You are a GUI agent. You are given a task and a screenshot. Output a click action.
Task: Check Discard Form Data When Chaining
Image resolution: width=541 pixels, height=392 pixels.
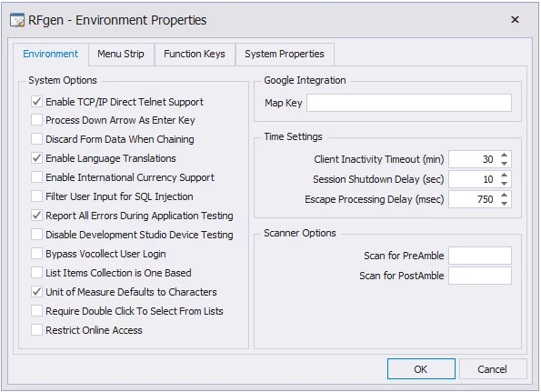click(x=36, y=139)
